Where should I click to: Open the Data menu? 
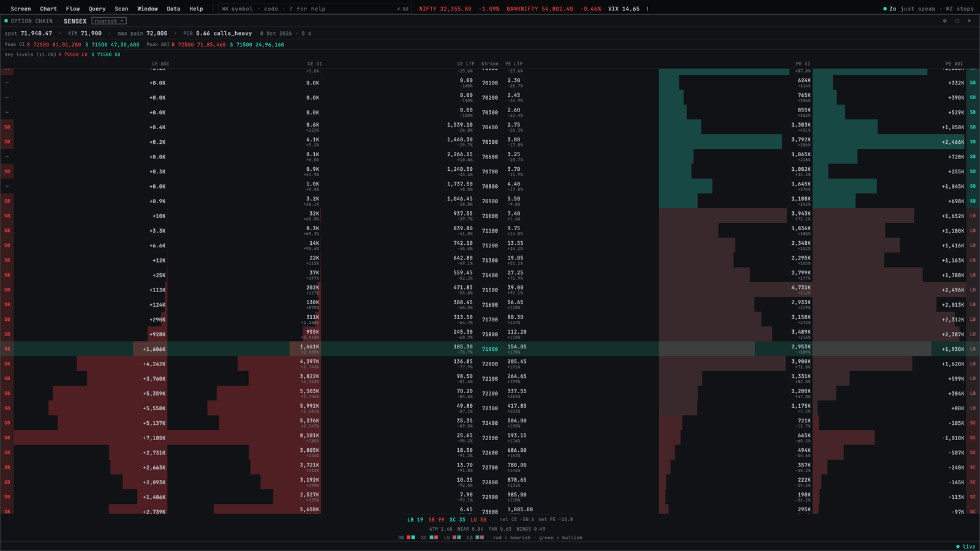tap(173, 9)
